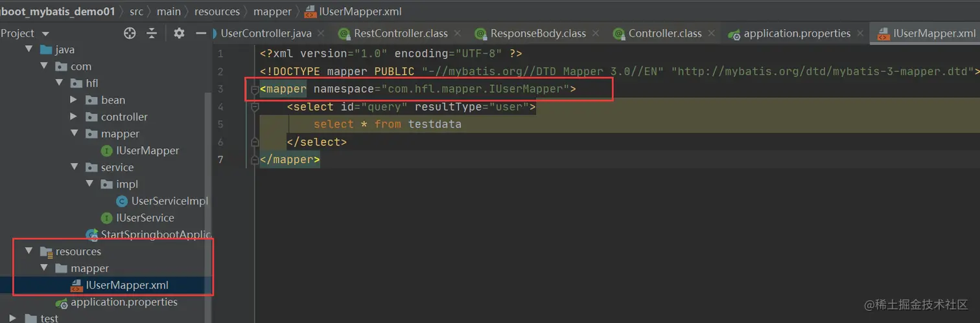
Task: Switch to application.properties editor tab
Action: pyautogui.click(x=797, y=33)
